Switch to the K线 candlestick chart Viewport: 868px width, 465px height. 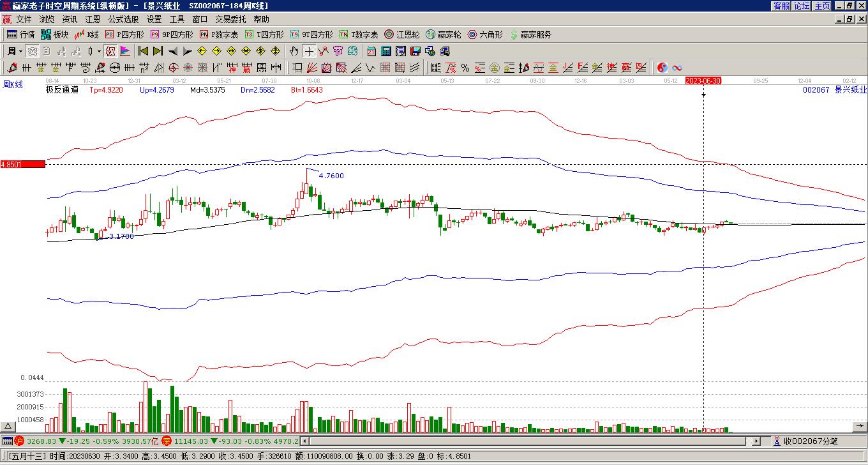(87, 34)
